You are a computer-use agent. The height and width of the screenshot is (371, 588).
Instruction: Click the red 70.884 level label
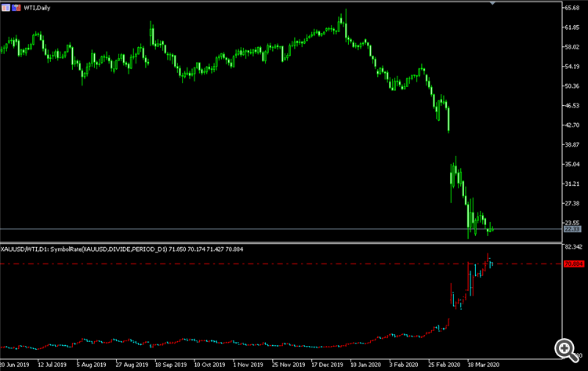pyautogui.click(x=574, y=264)
